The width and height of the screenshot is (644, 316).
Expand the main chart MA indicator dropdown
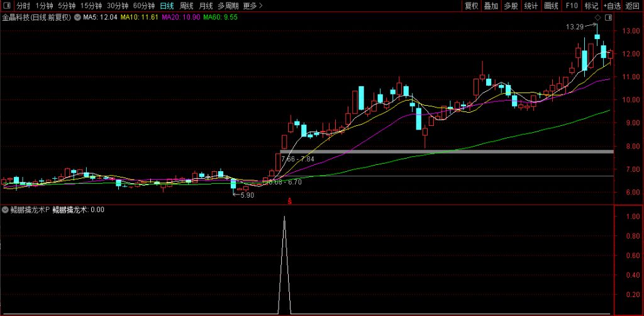[x=78, y=18]
